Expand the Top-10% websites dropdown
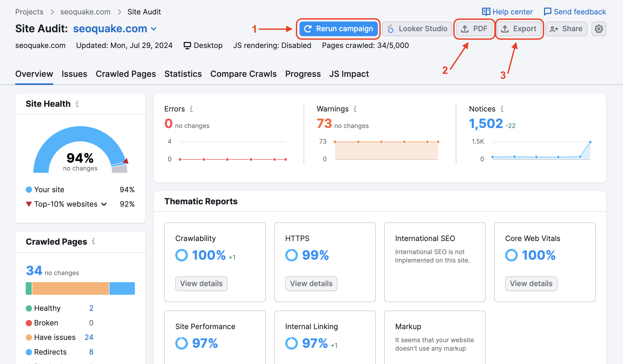The width and height of the screenshot is (623, 364). coord(104,204)
